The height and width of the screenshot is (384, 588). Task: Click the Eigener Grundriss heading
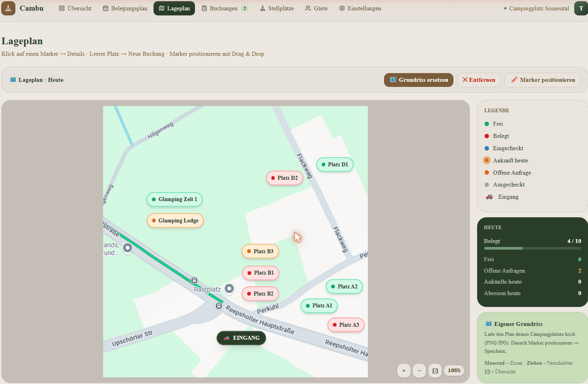coord(518,324)
